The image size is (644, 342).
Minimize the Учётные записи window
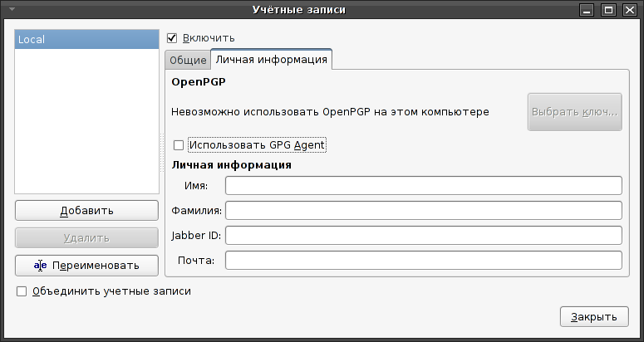click(587, 10)
